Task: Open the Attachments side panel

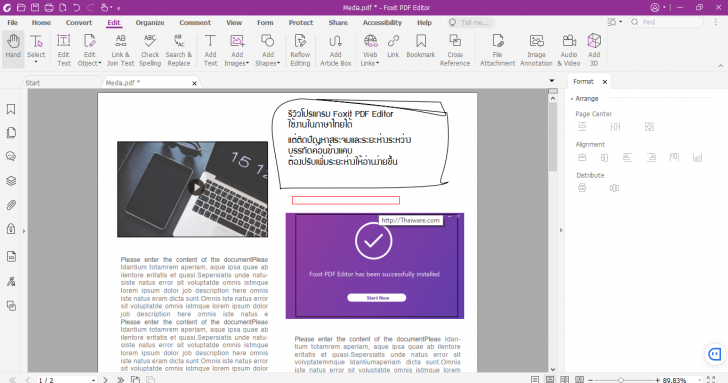Action: tap(11, 205)
